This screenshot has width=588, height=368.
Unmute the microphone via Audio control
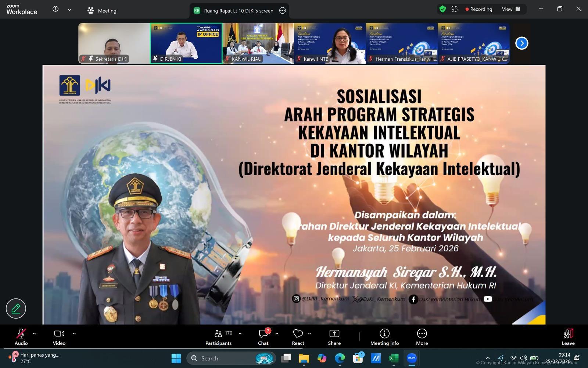(21, 336)
